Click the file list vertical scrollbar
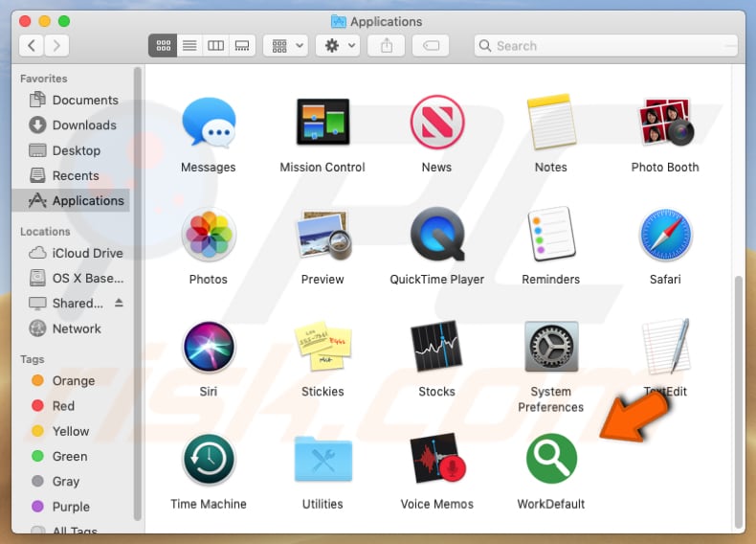756x544 pixels. tap(739, 401)
